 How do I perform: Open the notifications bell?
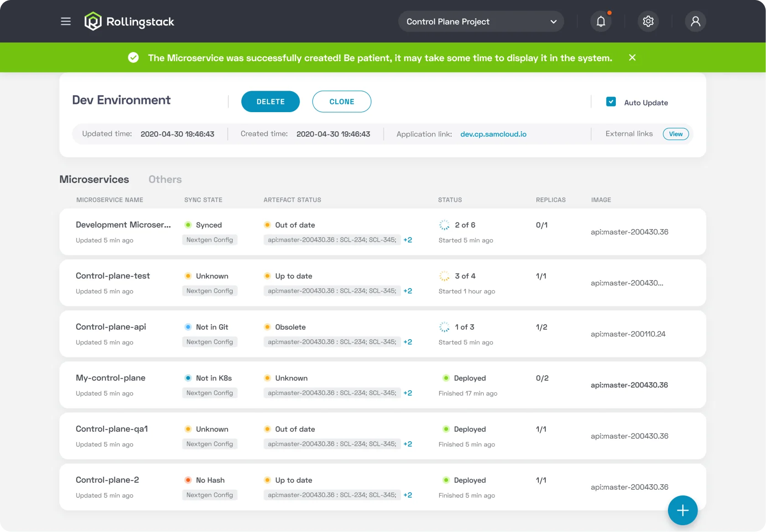pos(601,21)
